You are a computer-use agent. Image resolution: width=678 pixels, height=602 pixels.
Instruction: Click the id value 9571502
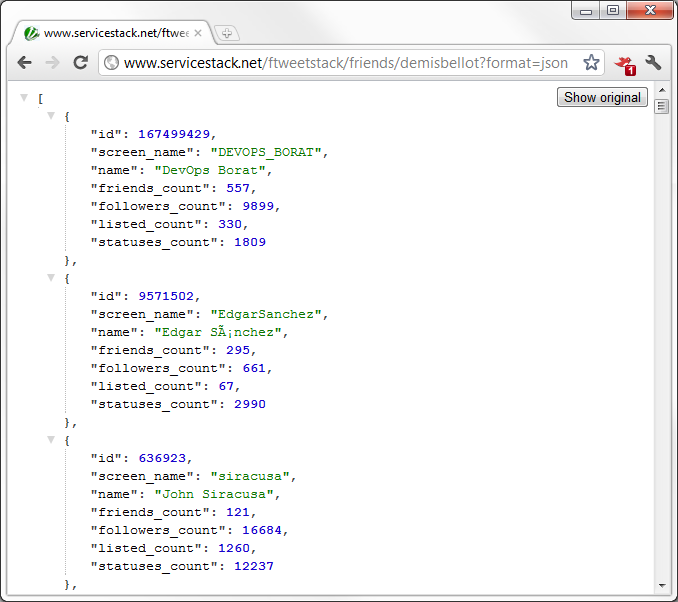[166, 296]
